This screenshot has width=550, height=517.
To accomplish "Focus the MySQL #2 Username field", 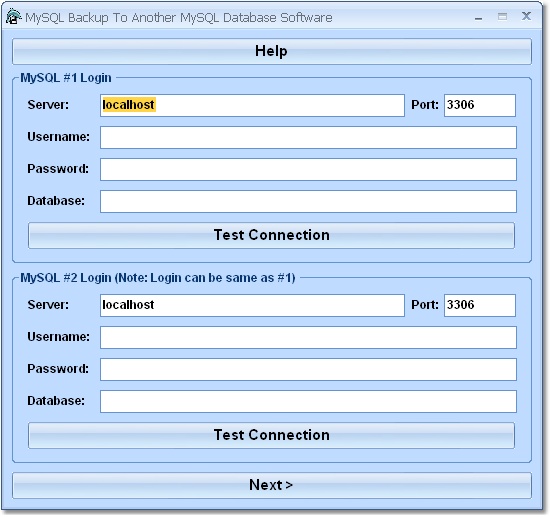I will pyautogui.click(x=308, y=337).
